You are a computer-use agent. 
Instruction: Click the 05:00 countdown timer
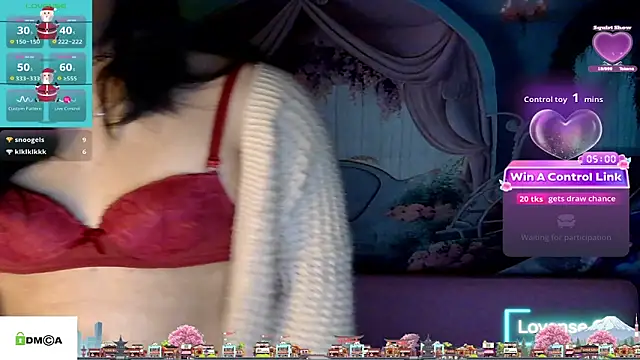click(602, 159)
